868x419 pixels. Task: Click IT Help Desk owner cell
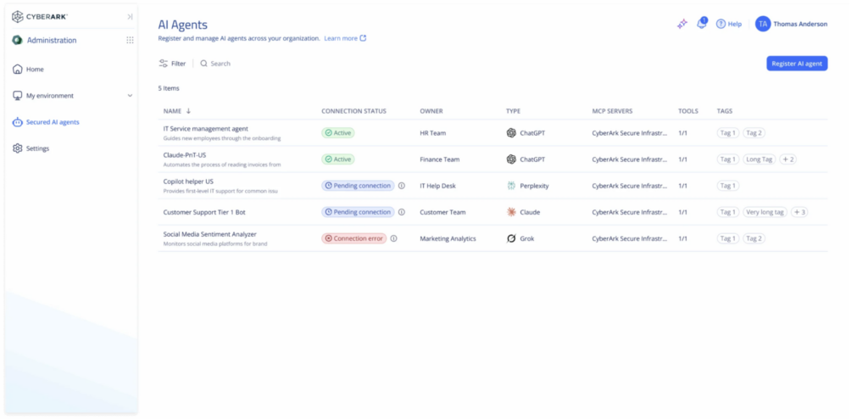(x=438, y=186)
